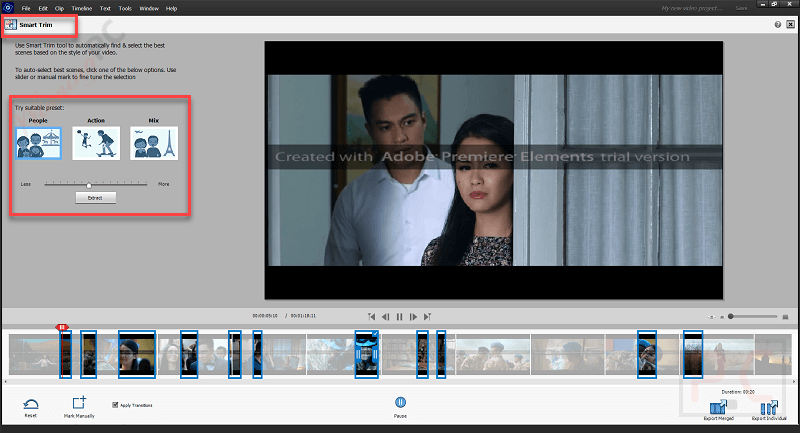Click the Less–More scene amount slider handle
The image size is (800, 433).
point(89,185)
